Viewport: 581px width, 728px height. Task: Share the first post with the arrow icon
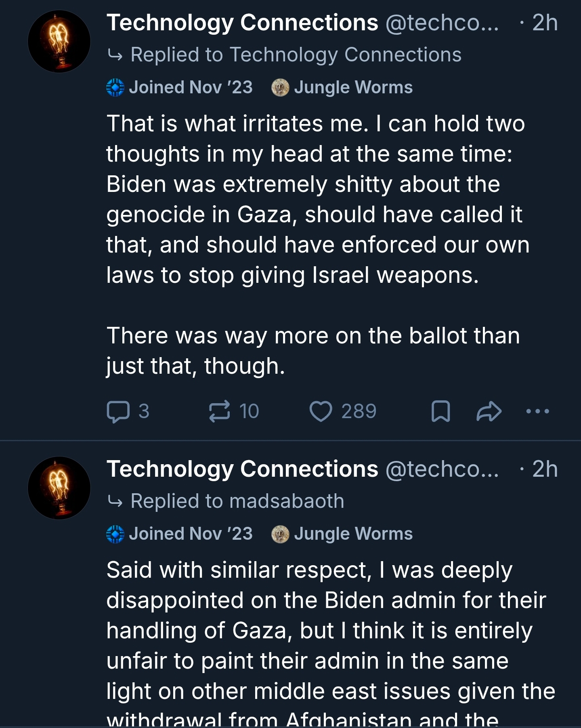(x=489, y=411)
